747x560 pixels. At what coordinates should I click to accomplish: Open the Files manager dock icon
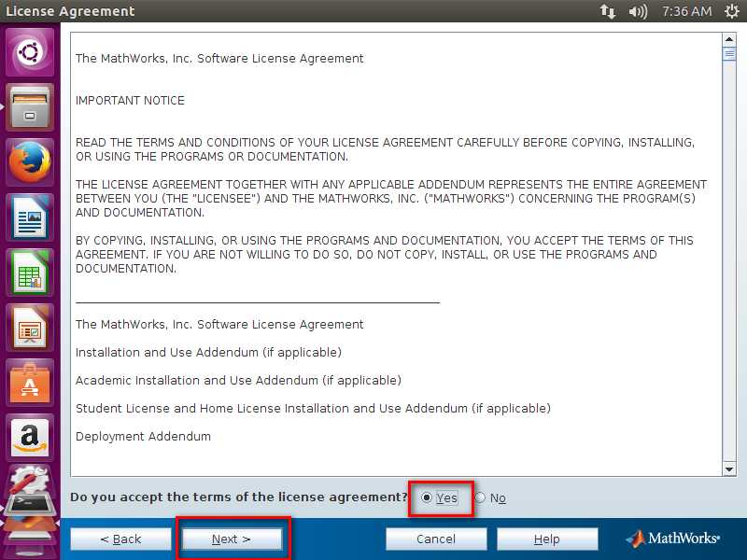[x=30, y=107]
